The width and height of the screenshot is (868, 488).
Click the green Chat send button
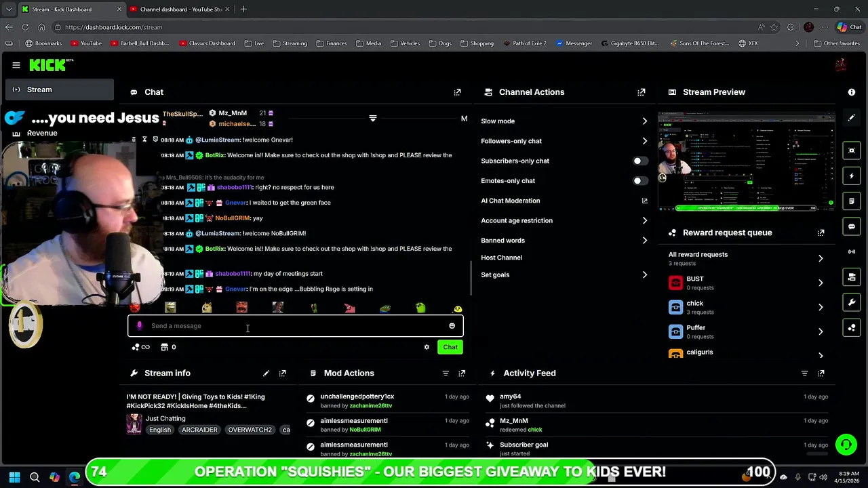pyautogui.click(x=450, y=347)
